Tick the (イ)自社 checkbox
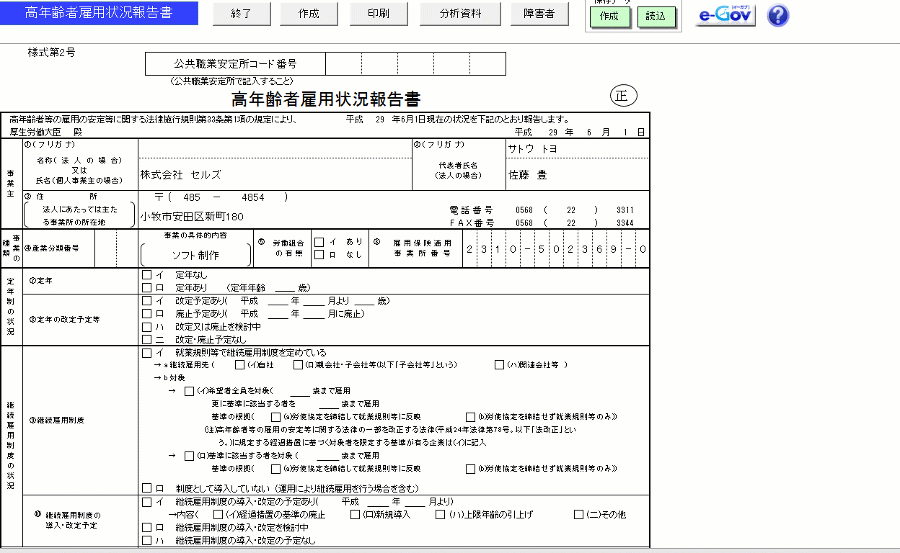900x553 pixels. click(x=240, y=365)
